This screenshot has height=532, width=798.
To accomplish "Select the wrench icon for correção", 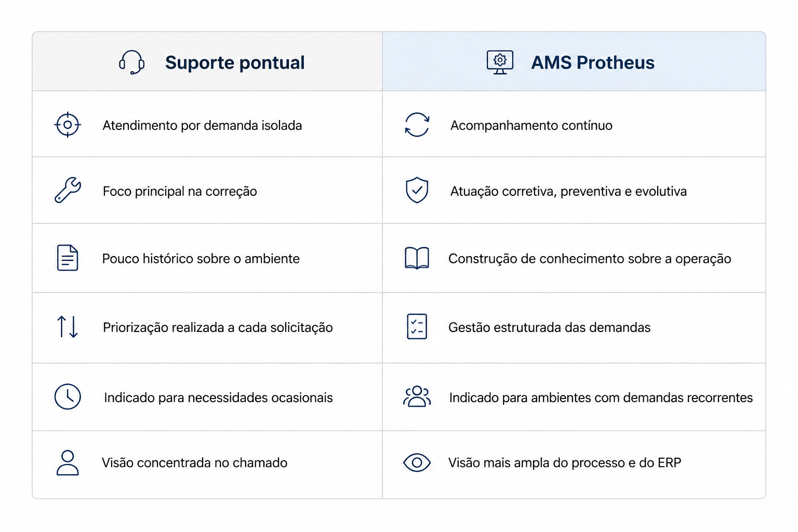I will click(x=68, y=190).
